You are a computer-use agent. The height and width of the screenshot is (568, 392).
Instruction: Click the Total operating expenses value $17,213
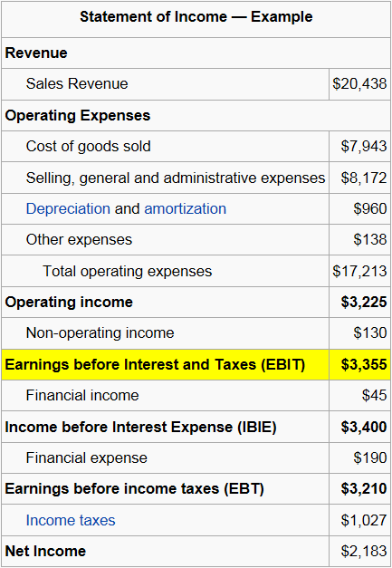tap(359, 272)
